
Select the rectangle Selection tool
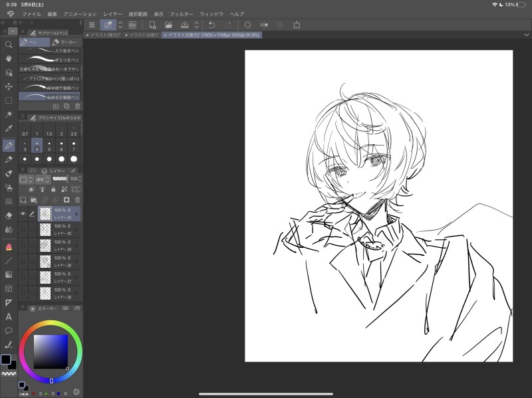coord(9,101)
